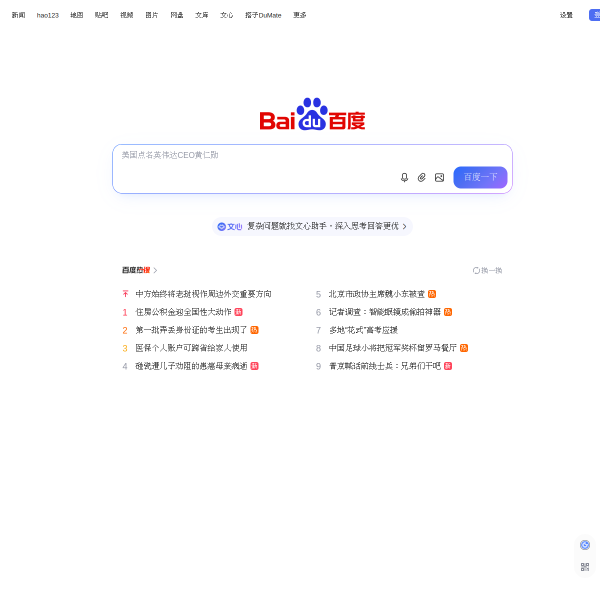
Task: Click the 文心 logo in the assistant banner
Action: 230,227
